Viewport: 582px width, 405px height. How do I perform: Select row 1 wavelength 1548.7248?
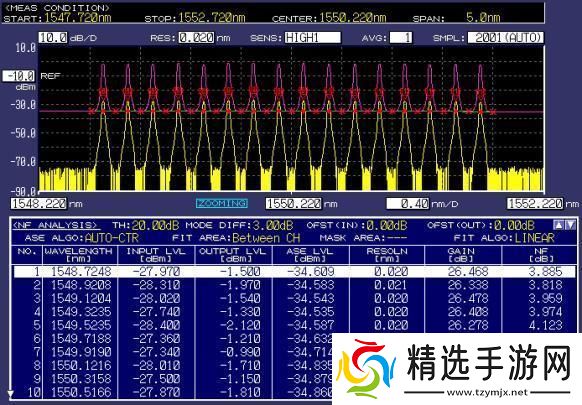click(81, 272)
